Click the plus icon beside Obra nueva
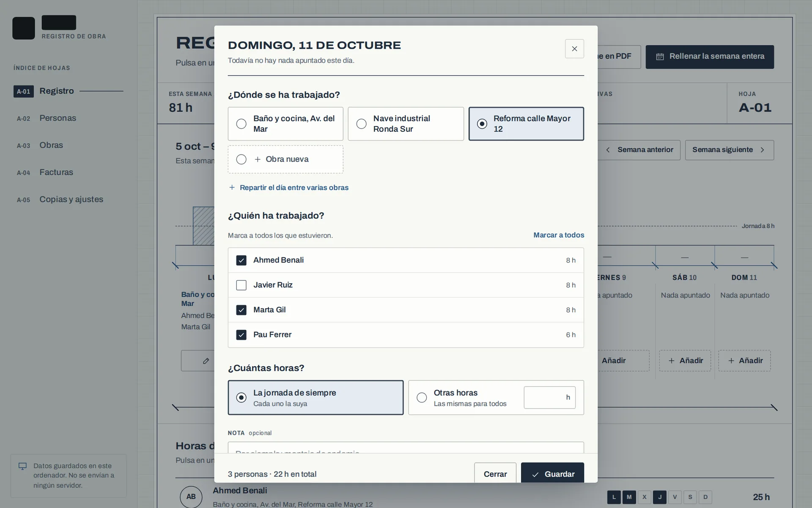The width and height of the screenshot is (812, 508). tap(258, 159)
